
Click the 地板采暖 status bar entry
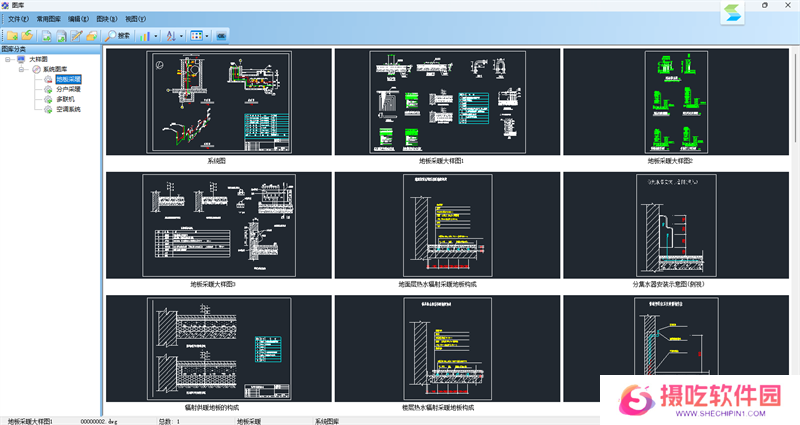249,421
